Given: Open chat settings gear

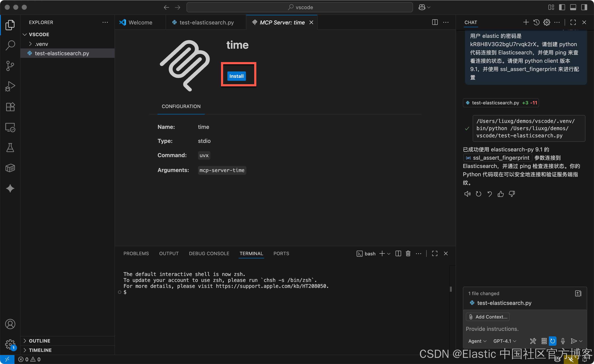Looking at the screenshot, I should point(547,22).
